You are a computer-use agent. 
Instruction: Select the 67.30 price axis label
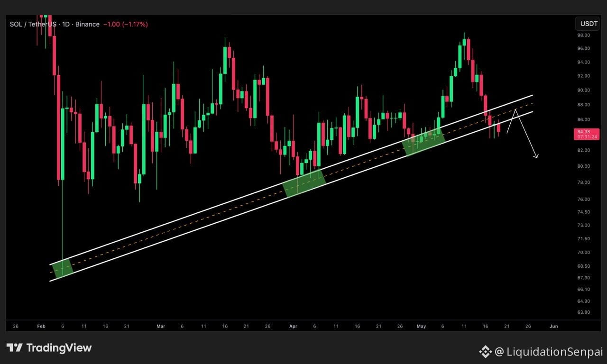[583, 278]
